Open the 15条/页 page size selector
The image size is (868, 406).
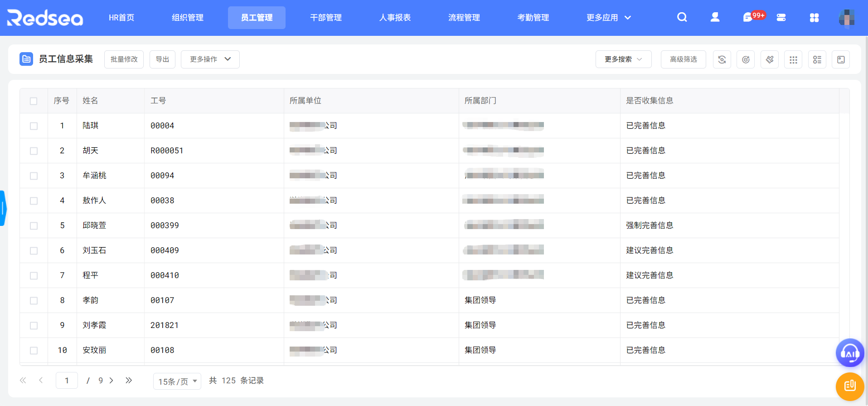[177, 381]
